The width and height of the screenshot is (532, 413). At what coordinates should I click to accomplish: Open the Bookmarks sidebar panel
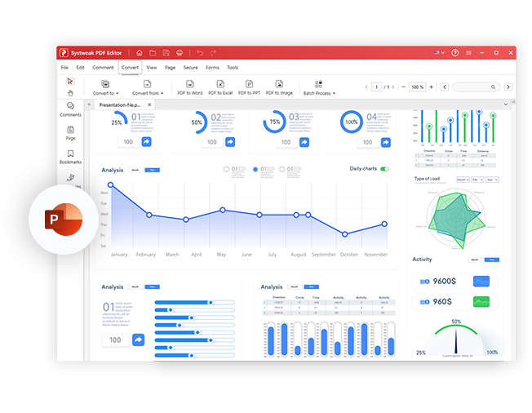pos(70,157)
